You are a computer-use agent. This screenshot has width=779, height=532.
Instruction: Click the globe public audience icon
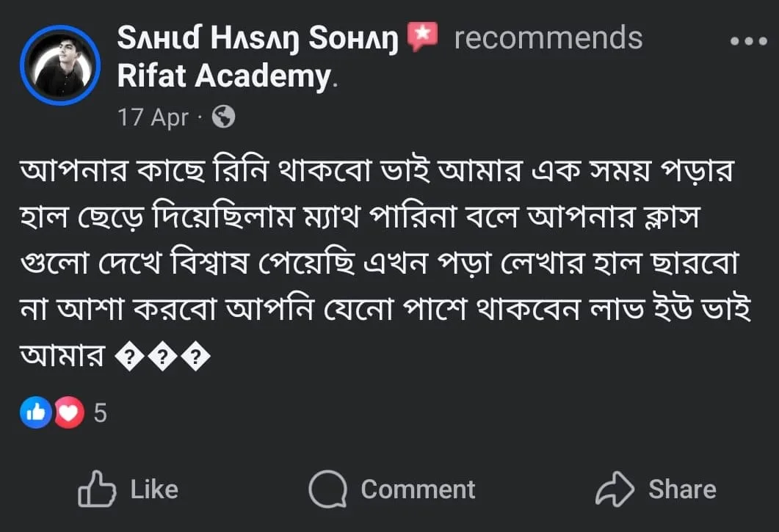click(x=223, y=117)
